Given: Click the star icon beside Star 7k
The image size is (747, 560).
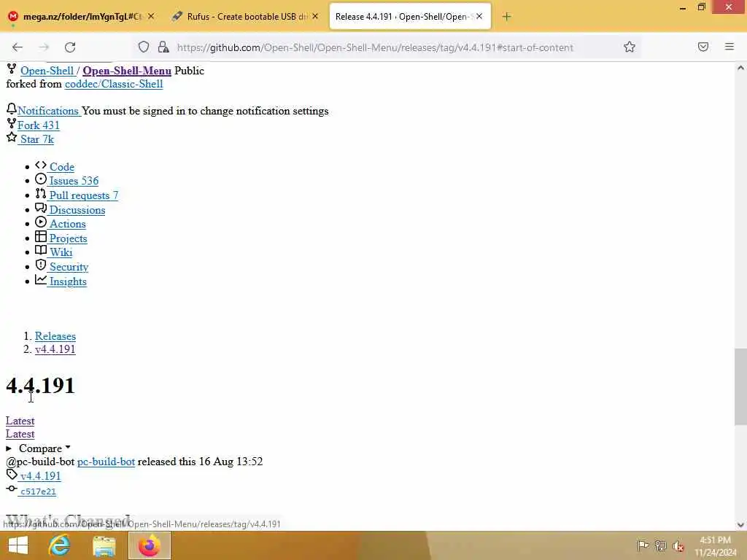Looking at the screenshot, I should pos(12,138).
